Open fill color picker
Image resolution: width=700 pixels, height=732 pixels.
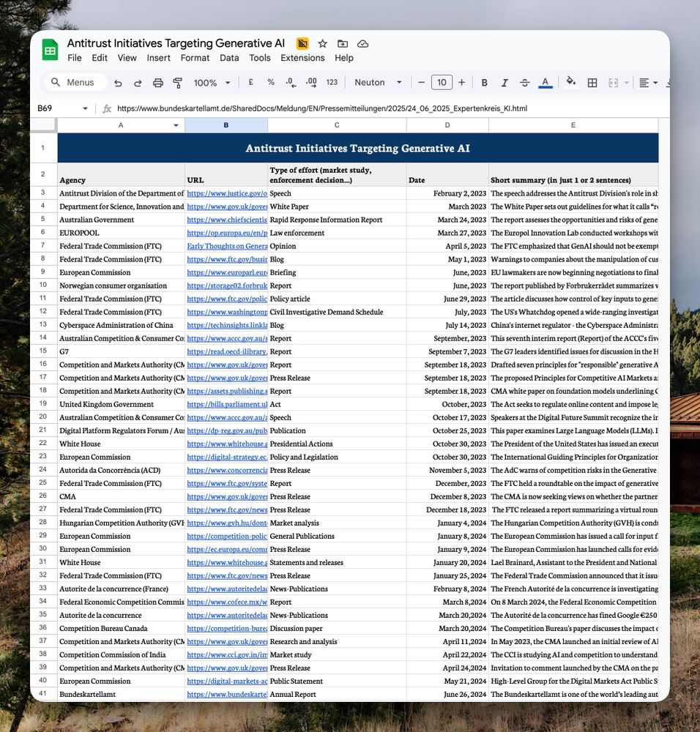570,82
